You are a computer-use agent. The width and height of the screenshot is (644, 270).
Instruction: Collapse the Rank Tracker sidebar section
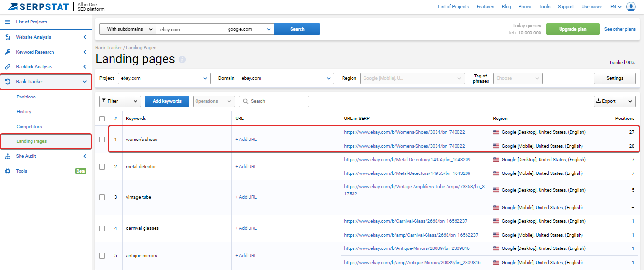pyautogui.click(x=85, y=82)
